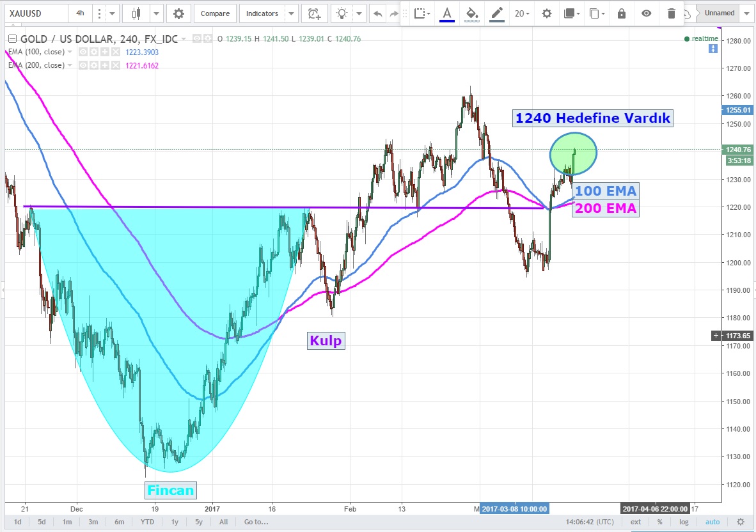Open drawing settings gear in floating toolbar
The width and height of the screenshot is (756, 532).
click(x=546, y=13)
